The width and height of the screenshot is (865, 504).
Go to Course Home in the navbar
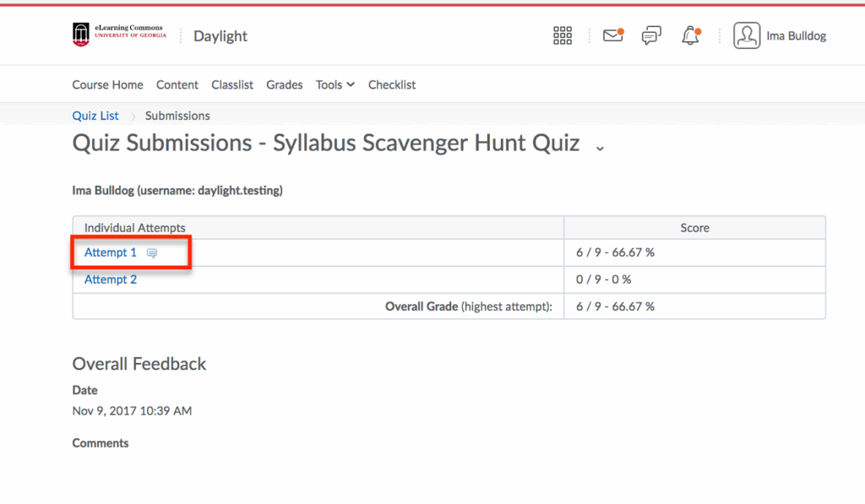tap(107, 84)
